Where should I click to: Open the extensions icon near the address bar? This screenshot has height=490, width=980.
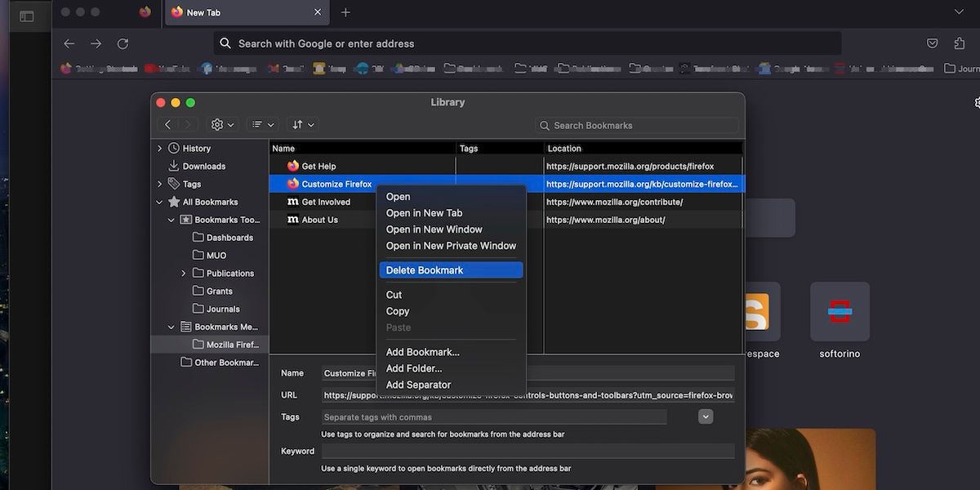pyautogui.click(x=960, y=42)
